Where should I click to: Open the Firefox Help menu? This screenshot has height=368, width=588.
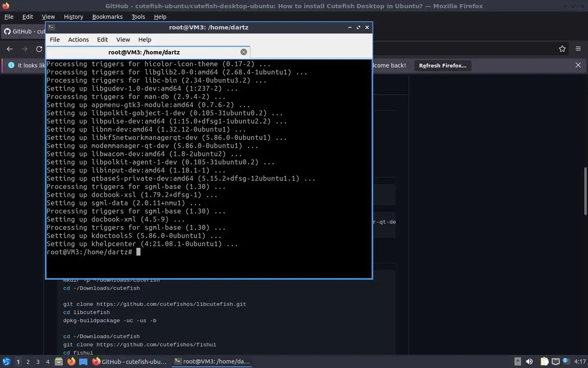(x=160, y=17)
